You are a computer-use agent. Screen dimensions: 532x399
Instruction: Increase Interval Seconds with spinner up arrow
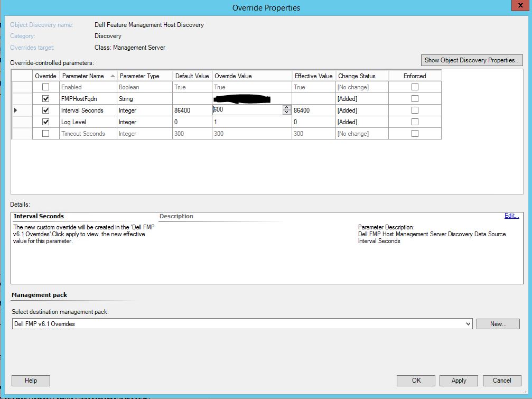point(287,108)
